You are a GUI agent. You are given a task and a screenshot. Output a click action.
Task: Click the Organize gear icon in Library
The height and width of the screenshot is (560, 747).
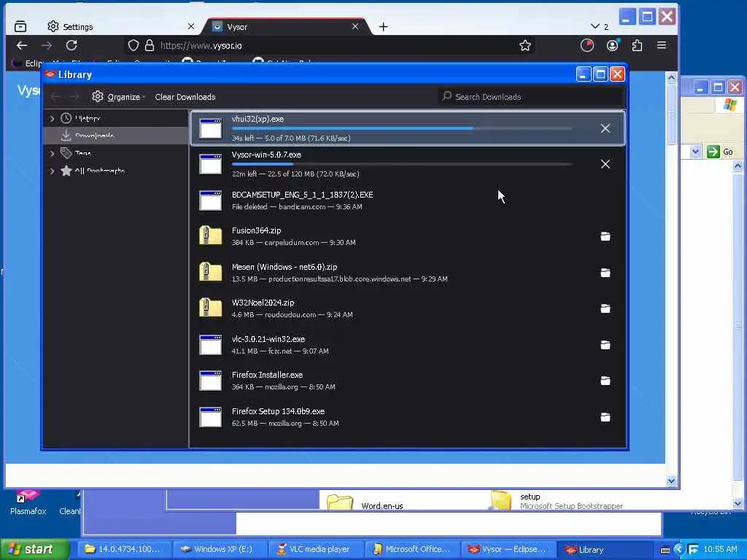coord(98,97)
